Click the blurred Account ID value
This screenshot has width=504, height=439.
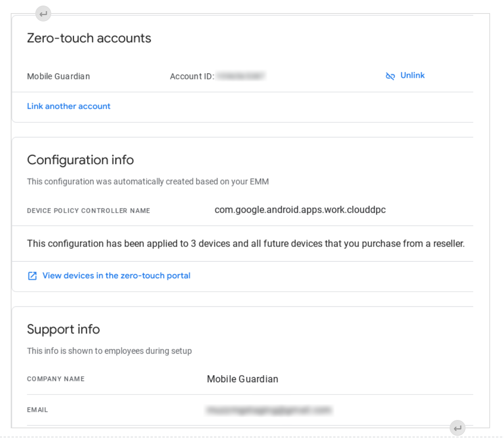tap(241, 76)
